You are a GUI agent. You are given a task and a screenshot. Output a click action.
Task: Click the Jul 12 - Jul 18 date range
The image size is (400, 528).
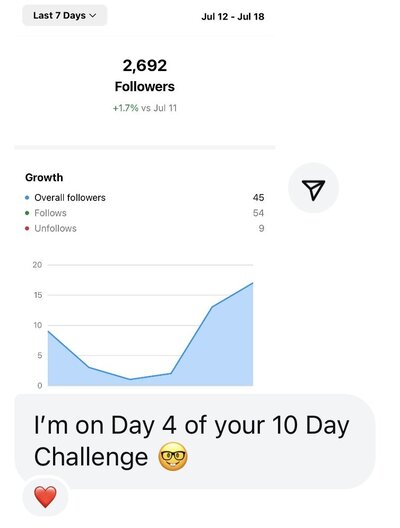coord(233,16)
